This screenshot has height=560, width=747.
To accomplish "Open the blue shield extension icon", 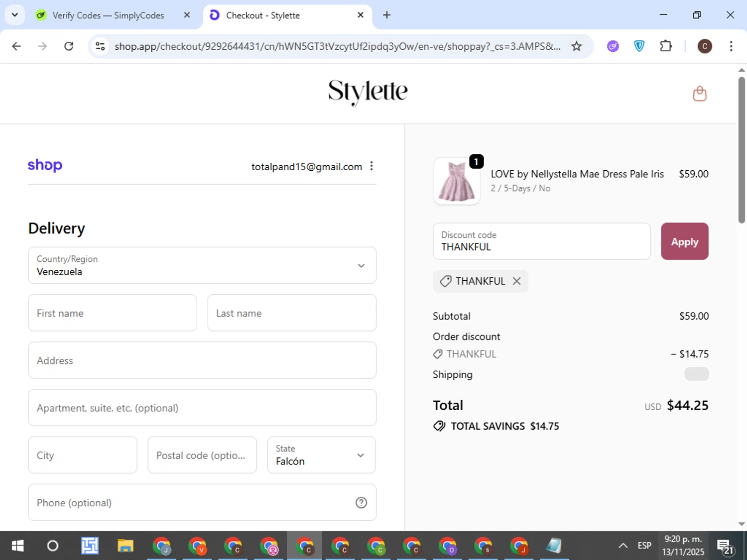I will pyautogui.click(x=639, y=46).
